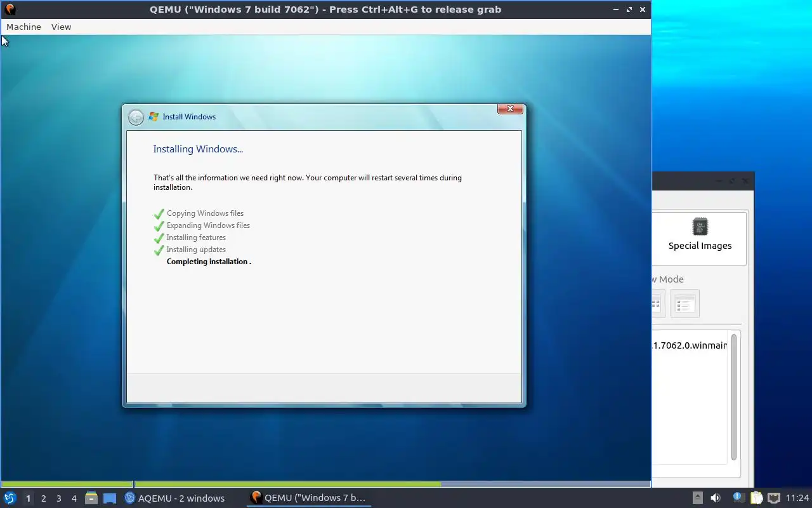
Task: Click the green installation progress bar
Action: 288,484
